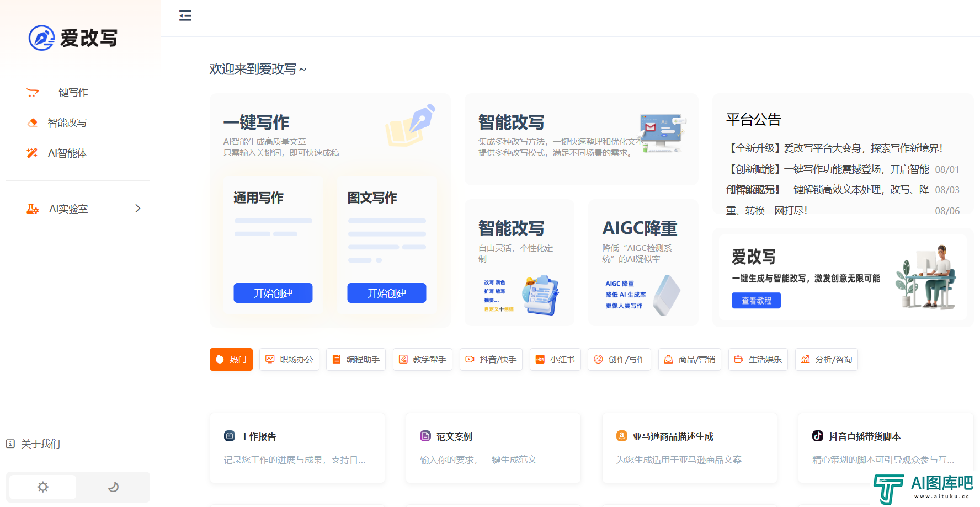Click the 商品/营销 bag icon
The width and height of the screenshot is (980, 507).
(668, 359)
